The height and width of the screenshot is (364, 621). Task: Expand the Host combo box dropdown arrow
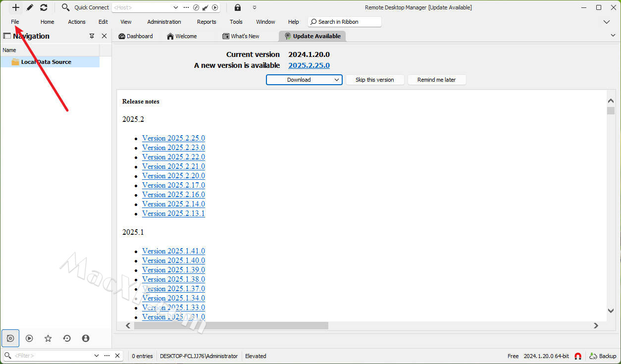point(176,7)
